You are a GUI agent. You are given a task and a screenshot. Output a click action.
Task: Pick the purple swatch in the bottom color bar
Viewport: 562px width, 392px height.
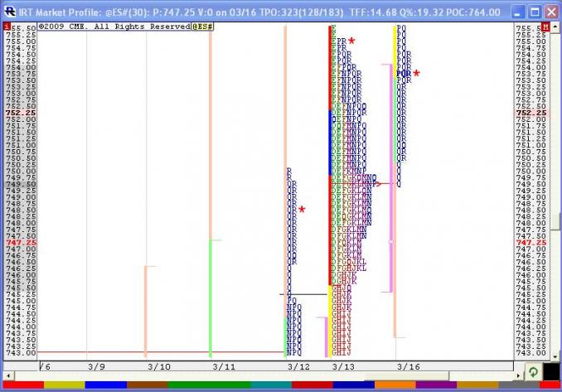tap(435, 385)
